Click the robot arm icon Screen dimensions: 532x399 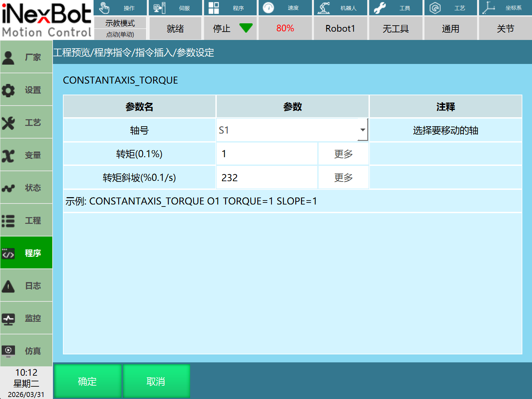pyautogui.click(x=323, y=8)
